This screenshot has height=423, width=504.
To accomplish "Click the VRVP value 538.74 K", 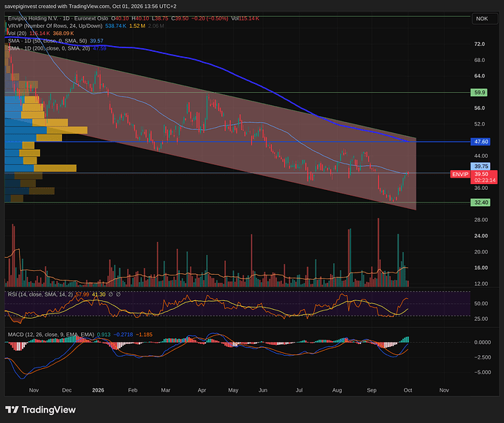I will 115,26.
